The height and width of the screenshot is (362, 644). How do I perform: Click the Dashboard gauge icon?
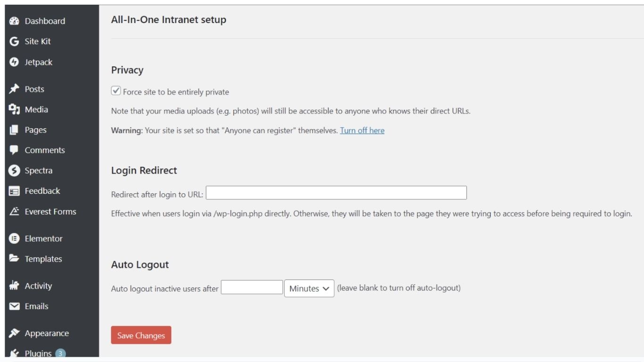pyautogui.click(x=14, y=21)
